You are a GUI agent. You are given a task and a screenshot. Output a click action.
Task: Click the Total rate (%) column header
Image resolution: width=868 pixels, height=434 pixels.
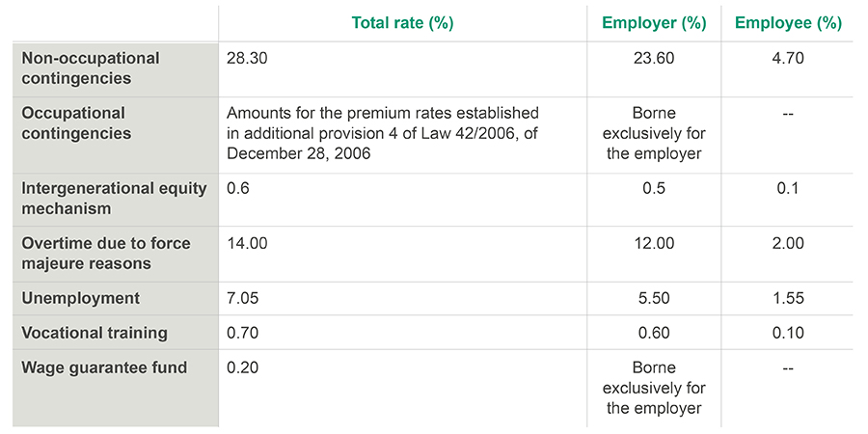coord(402,23)
